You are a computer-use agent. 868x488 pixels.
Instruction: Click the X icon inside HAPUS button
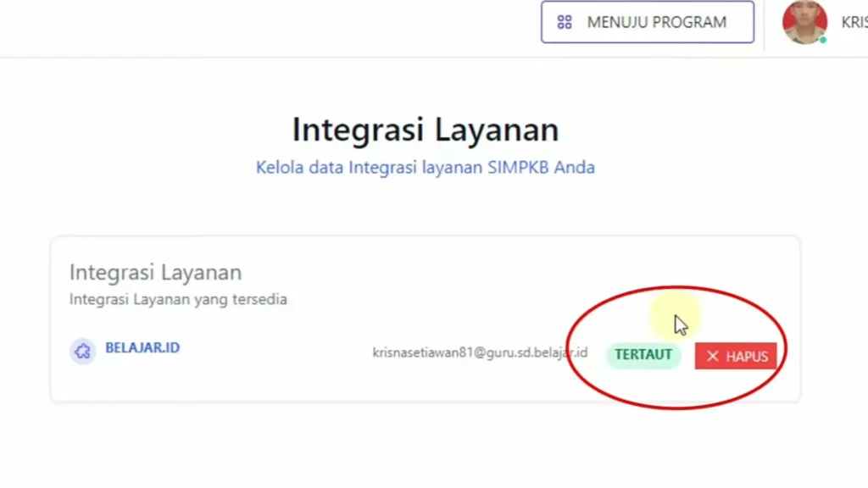pyautogui.click(x=712, y=357)
